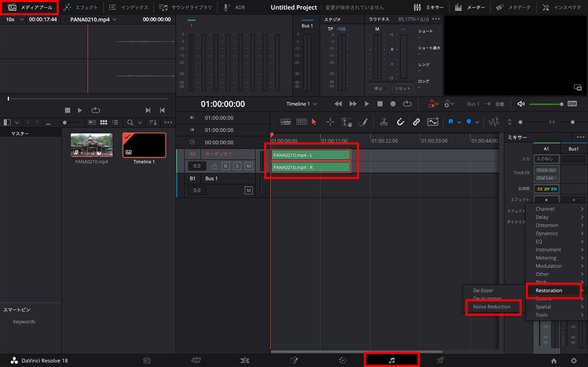Select the arrow pointer tool
Image resolution: width=588 pixels, height=367 pixels.
tap(313, 122)
